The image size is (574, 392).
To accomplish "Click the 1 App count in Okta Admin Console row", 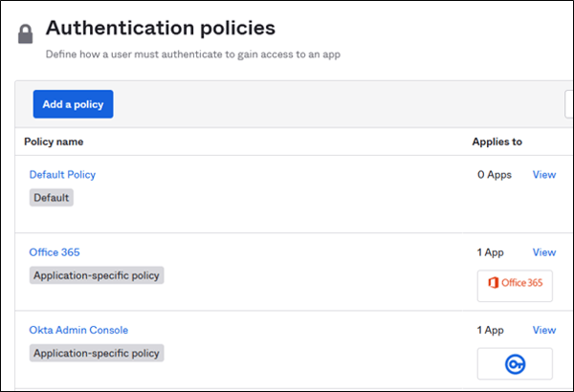I will point(491,330).
